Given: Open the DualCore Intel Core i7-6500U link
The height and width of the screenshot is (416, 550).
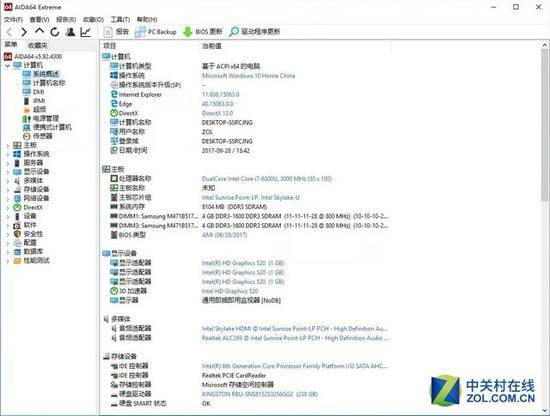Looking at the screenshot, I should pos(267,179).
